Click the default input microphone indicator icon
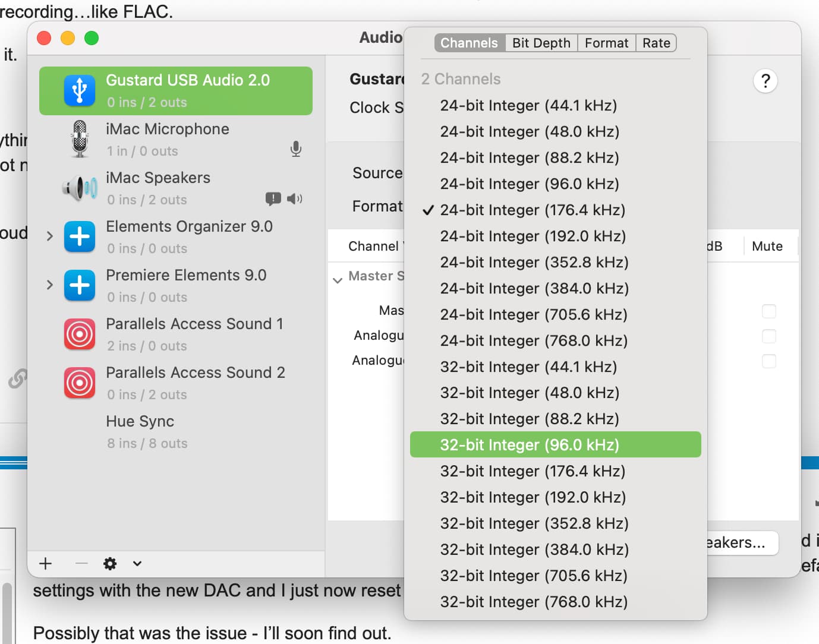The image size is (819, 644). pos(296,149)
